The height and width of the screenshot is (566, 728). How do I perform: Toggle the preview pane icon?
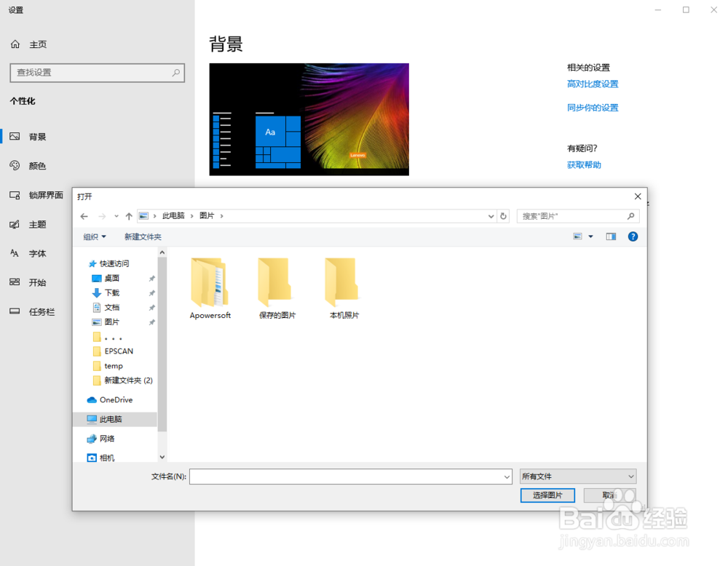pyautogui.click(x=611, y=236)
